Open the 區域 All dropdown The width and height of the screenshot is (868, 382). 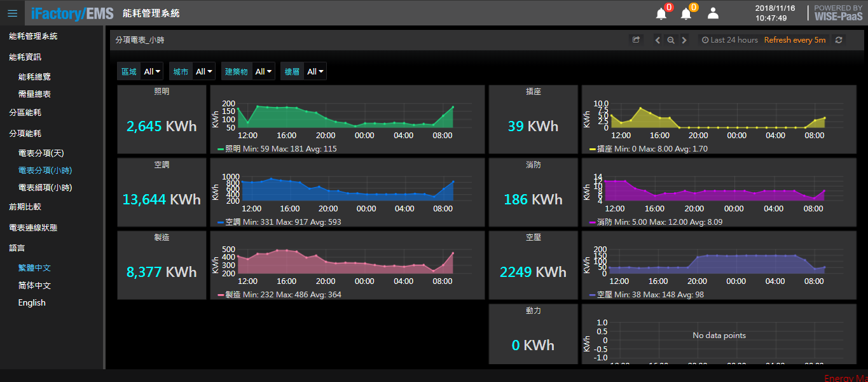pos(152,71)
